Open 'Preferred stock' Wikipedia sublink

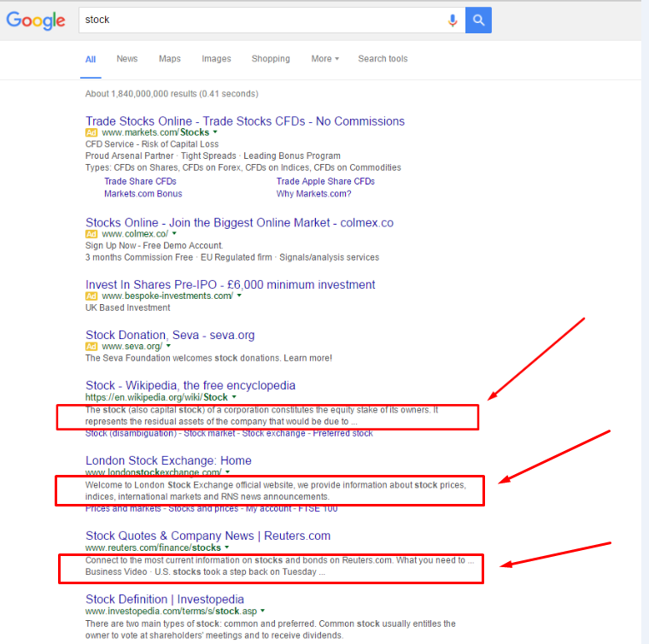coord(342,433)
